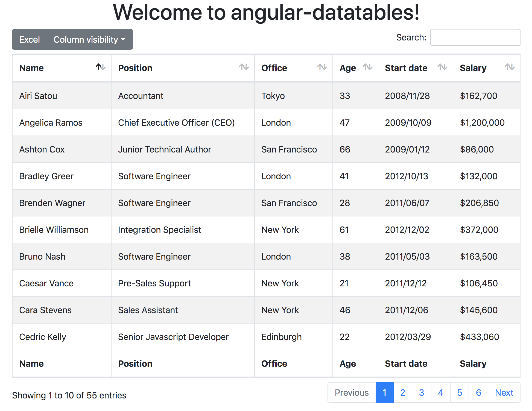Export the table with the Excel button
The image size is (532, 411).
(x=30, y=40)
